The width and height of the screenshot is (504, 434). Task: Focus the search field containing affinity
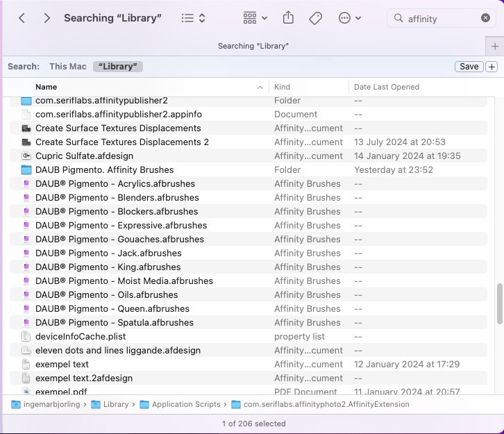pos(442,18)
